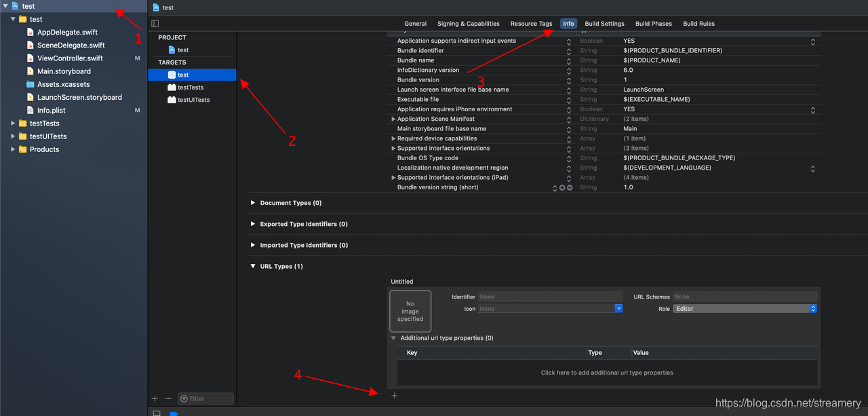The image size is (868, 416).
Task: Open the Resource Tags tab
Action: [531, 24]
